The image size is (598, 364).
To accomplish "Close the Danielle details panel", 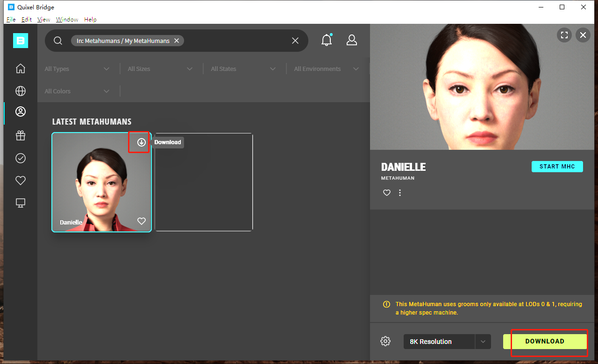I will 583,35.
